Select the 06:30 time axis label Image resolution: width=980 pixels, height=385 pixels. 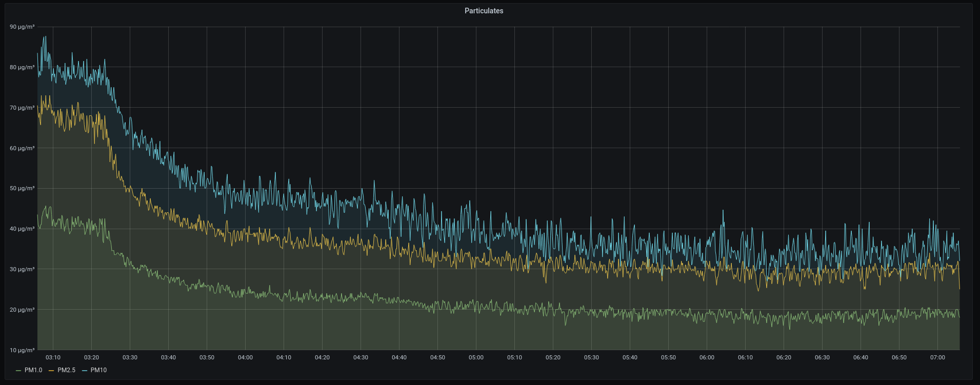pos(822,357)
